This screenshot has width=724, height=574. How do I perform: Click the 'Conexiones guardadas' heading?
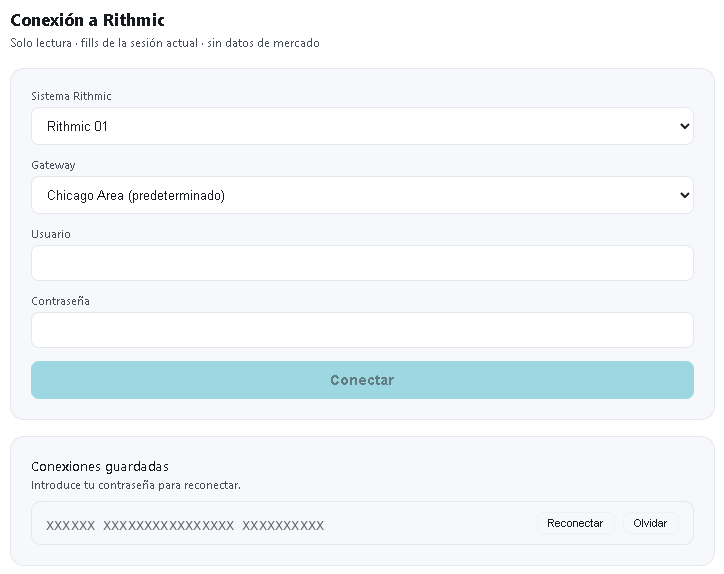[x=100, y=466]
